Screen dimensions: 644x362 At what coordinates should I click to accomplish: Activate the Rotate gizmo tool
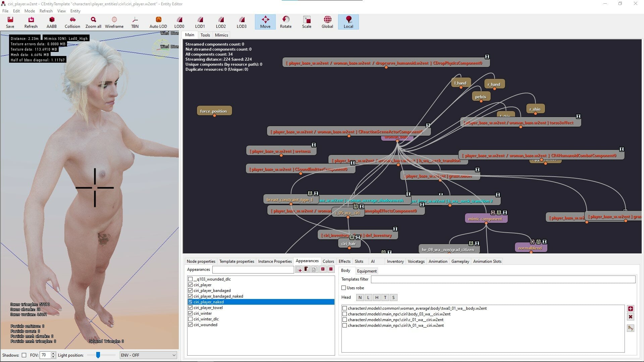(286, 22)
